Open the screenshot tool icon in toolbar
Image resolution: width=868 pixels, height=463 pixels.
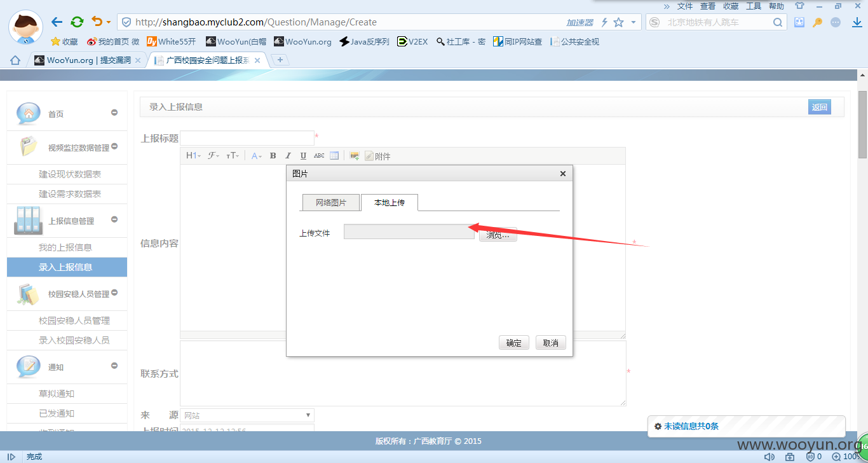(799, 22)
